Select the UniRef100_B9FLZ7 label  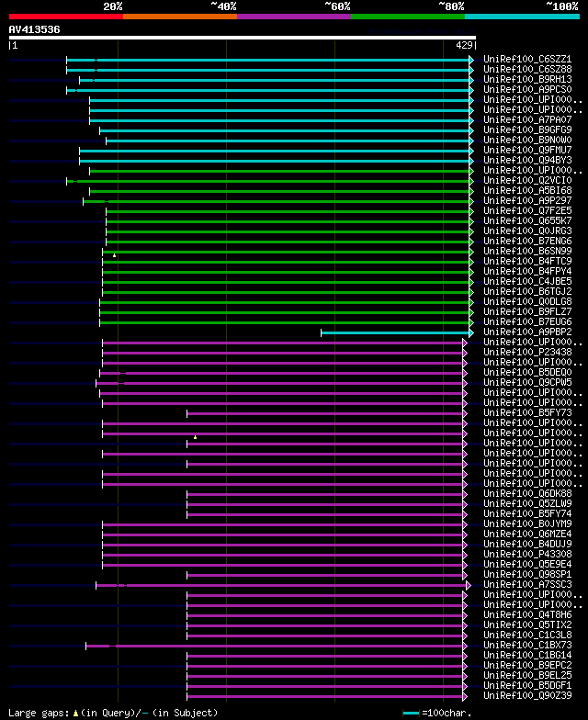coord(527,312)
